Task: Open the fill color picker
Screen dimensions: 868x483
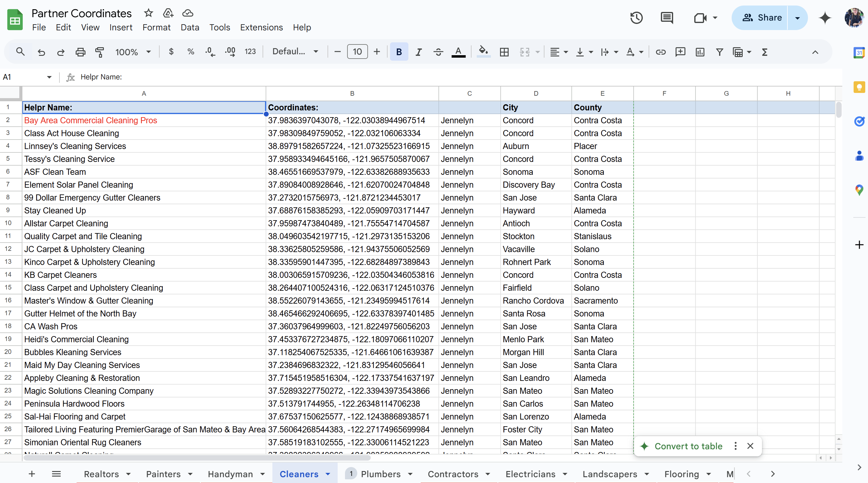Action: pyautogui.click(x=483, y=52)
